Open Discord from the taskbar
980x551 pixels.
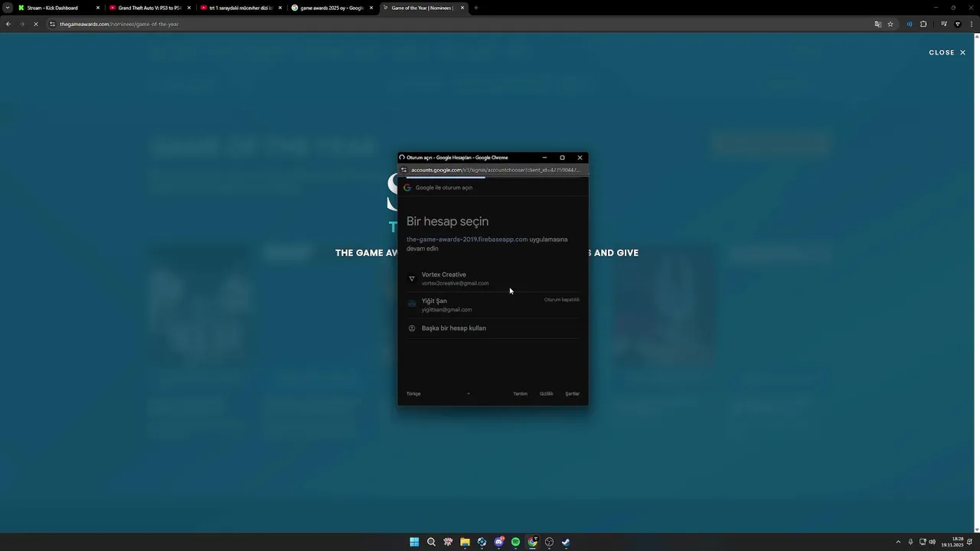498,542
